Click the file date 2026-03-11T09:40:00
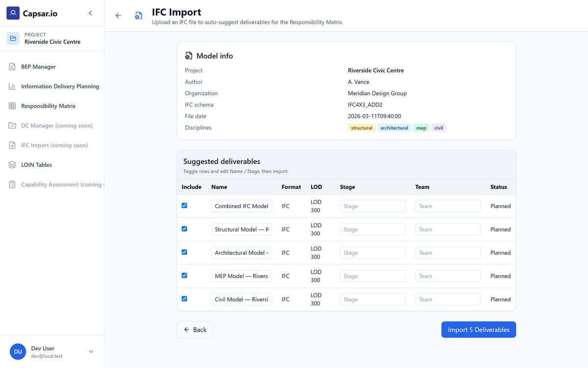The height and width of the screenshot is (368, 588). 375,116
